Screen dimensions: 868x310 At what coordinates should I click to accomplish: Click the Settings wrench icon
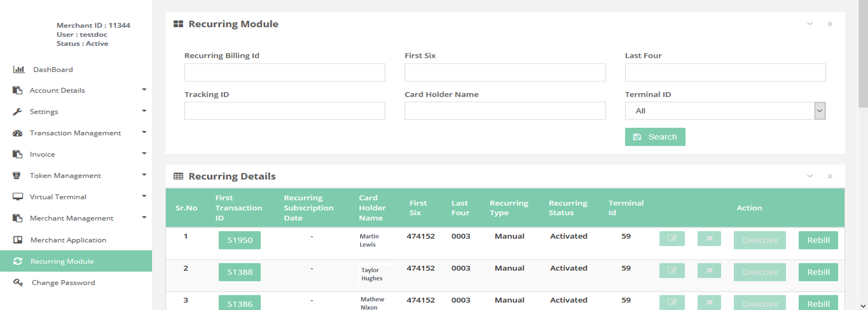pyautogui.click(x=17, y=112)
